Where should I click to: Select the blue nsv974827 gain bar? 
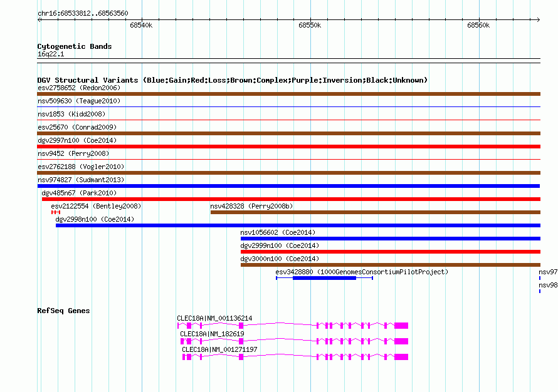(288, 186)
